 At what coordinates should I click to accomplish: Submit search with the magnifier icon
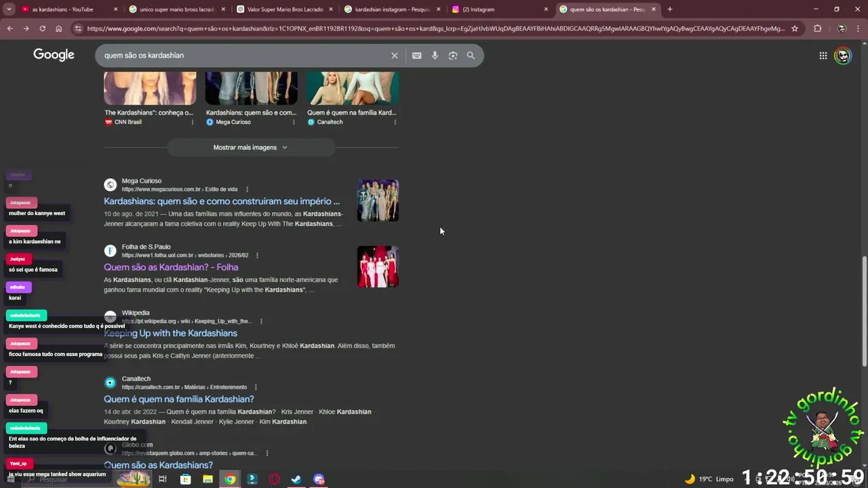[471, 56]
